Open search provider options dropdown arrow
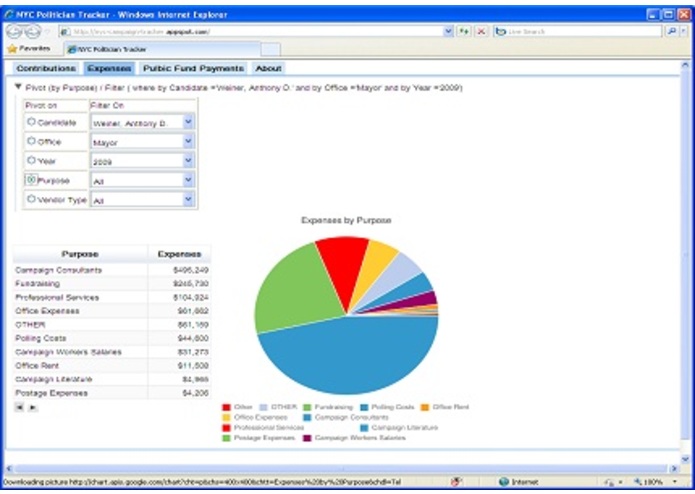 pyautogui.click(x=683, y=31)
